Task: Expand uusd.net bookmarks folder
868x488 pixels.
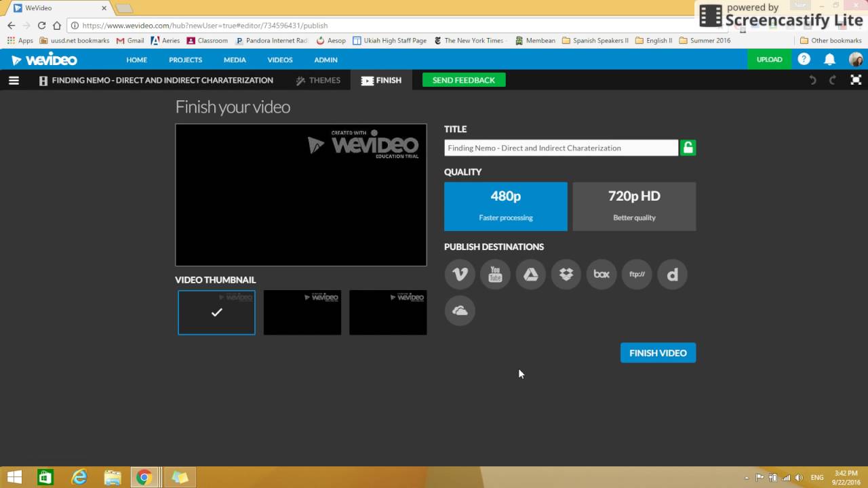Action: tap(75, 41)
